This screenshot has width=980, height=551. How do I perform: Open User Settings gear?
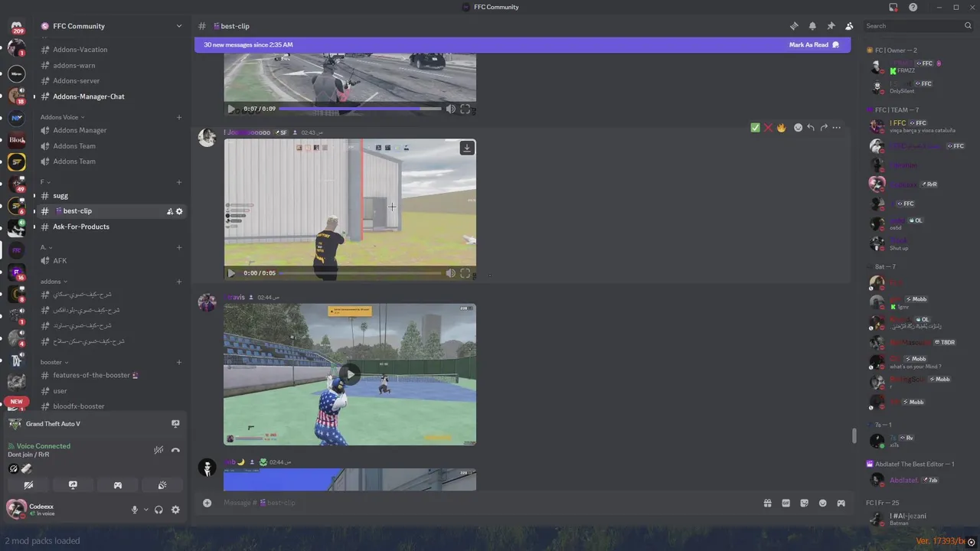(175, 510)
